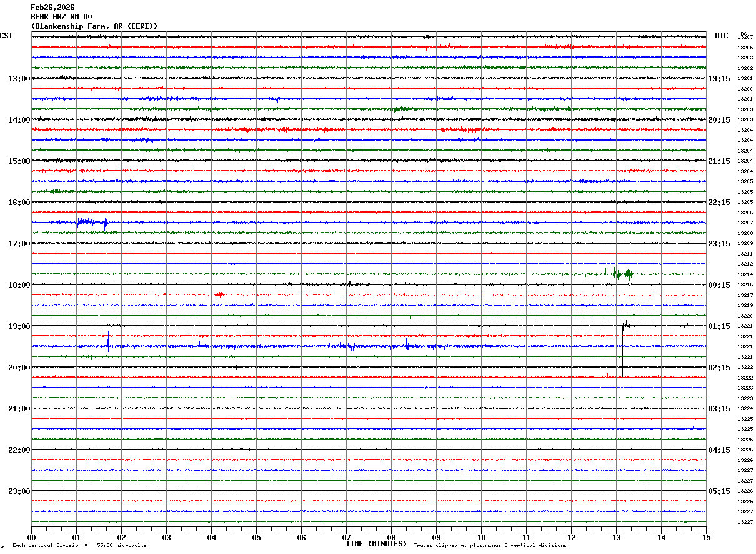Click the black spike on 20:00 trace near minute 04
The width and height of the screenshot is (756, 554).
[236, 366]
